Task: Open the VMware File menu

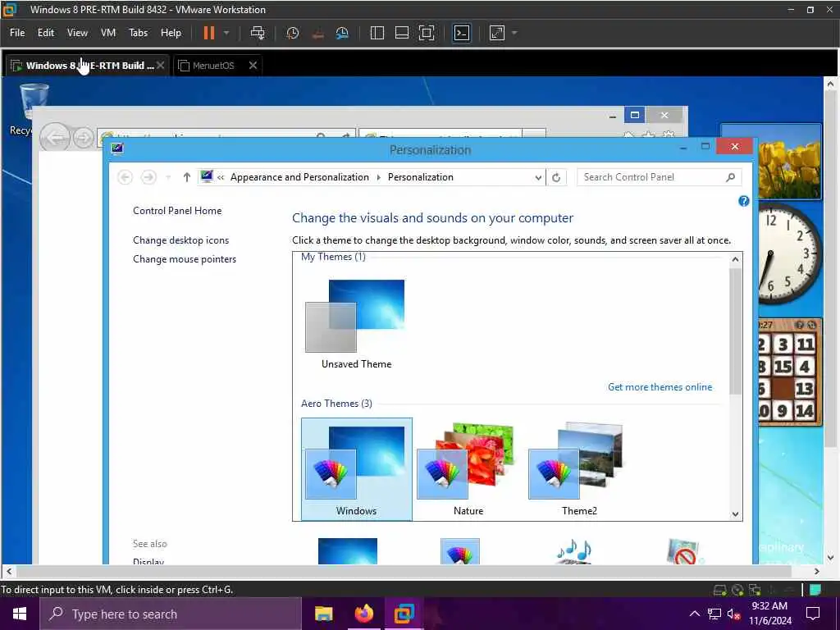Action: pos(17,33)
